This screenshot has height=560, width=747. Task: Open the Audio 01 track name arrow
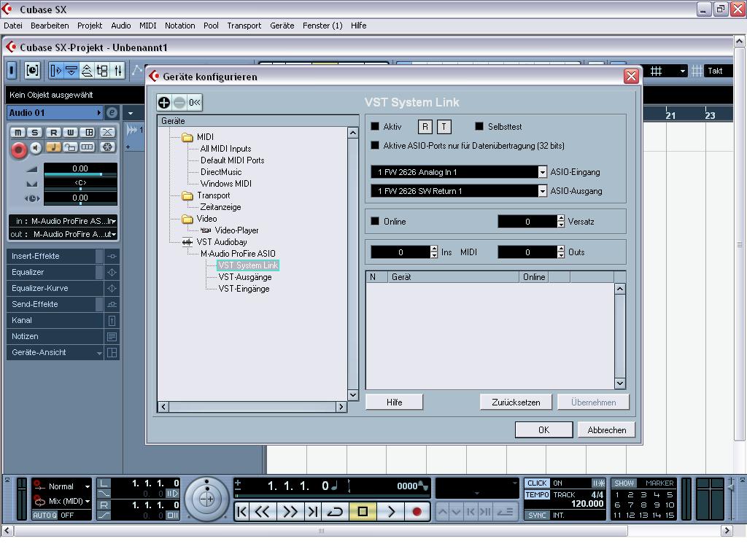tap(98, 113)
